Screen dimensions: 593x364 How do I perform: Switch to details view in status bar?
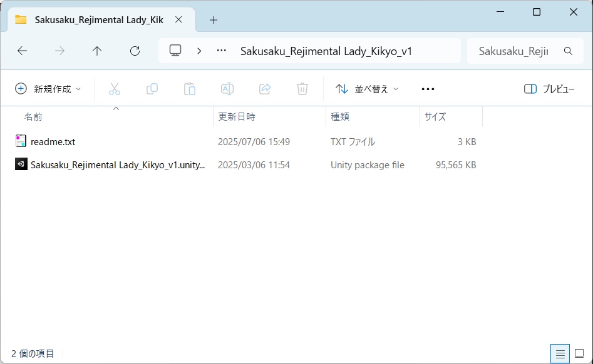[560, 354]
